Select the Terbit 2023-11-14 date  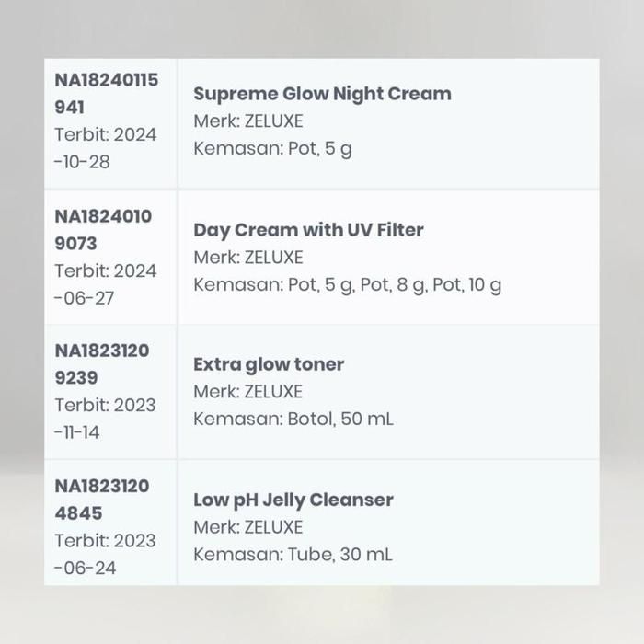pyautogui.click(x=105, y=419)
